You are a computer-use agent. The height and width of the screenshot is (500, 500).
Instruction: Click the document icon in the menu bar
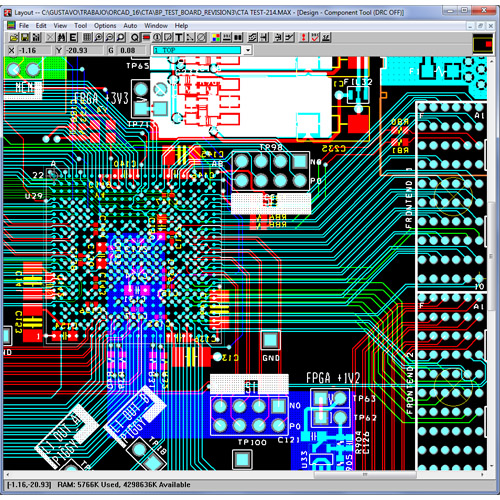[x=11, y=26]
